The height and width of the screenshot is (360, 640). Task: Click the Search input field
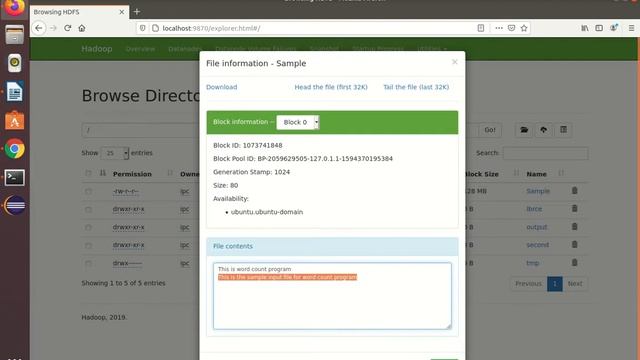[x=545, y=153]
